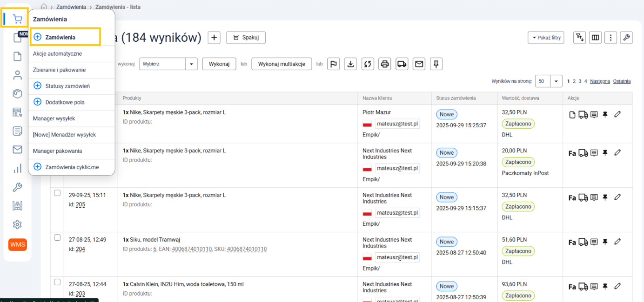Viewport: 644px width, 302px height.
Task: Open the WMS module from the sidebar
Action: 18,244
